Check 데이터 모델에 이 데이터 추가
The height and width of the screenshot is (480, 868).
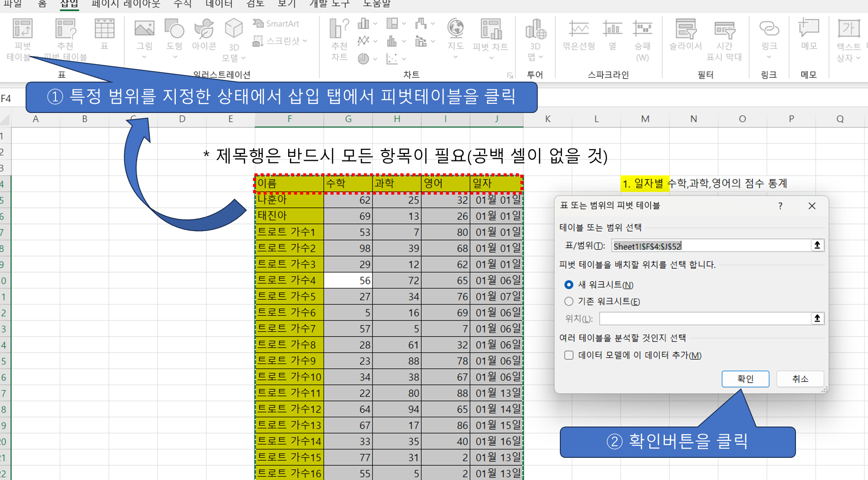click(569, 355)
